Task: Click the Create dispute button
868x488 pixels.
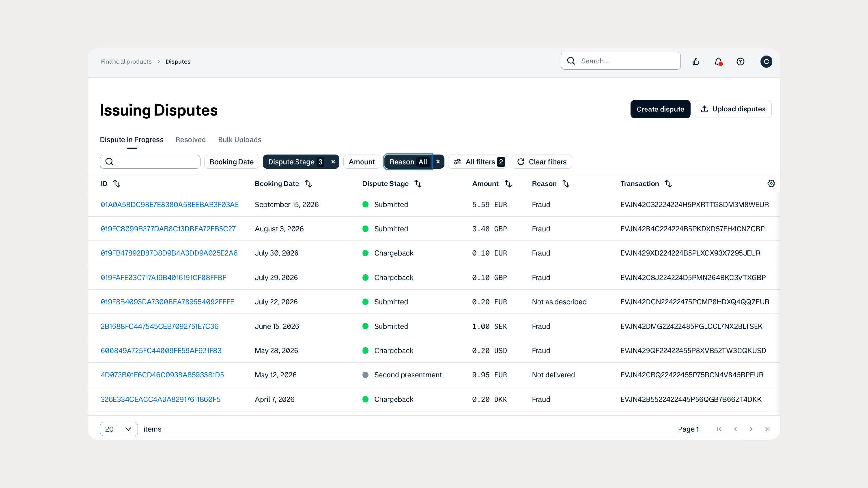Action: (660, 109)
